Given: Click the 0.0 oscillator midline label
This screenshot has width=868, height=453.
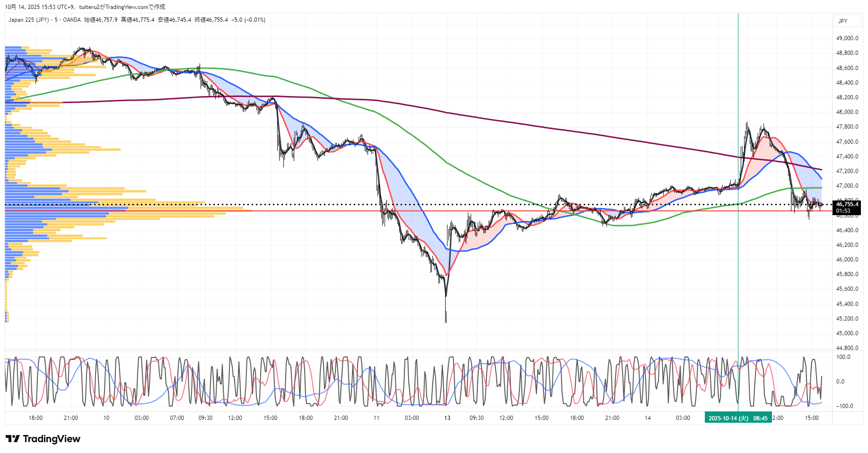Looking at the screenshot, I should point(840,382).
